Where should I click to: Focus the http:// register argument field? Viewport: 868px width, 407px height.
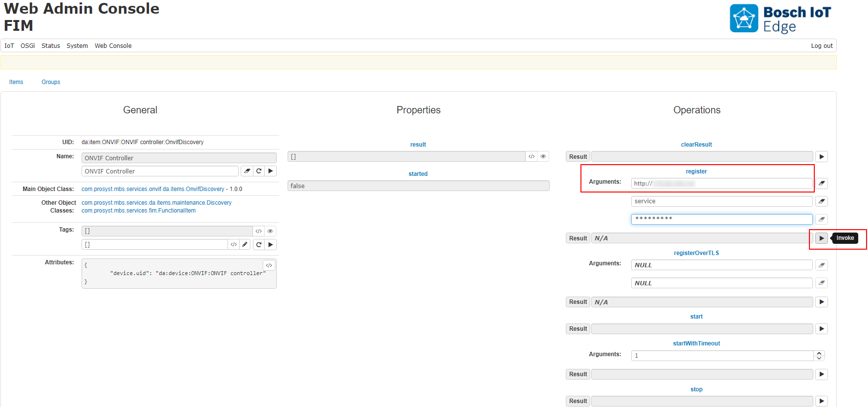click(722, 183)
